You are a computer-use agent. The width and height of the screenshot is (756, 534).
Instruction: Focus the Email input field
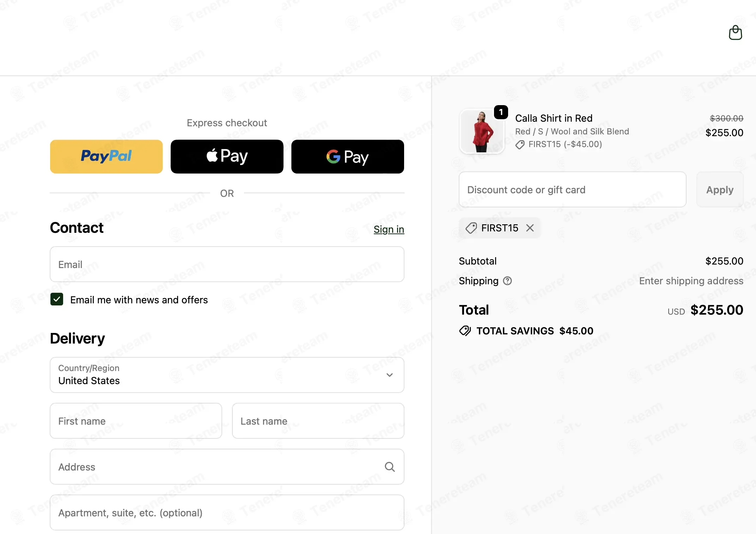[227, 264]
